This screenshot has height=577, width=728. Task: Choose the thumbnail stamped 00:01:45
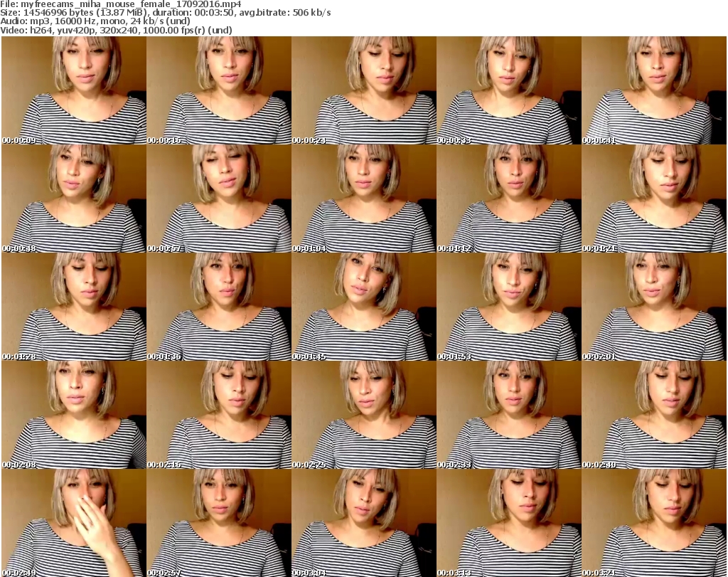click(364, 307)
